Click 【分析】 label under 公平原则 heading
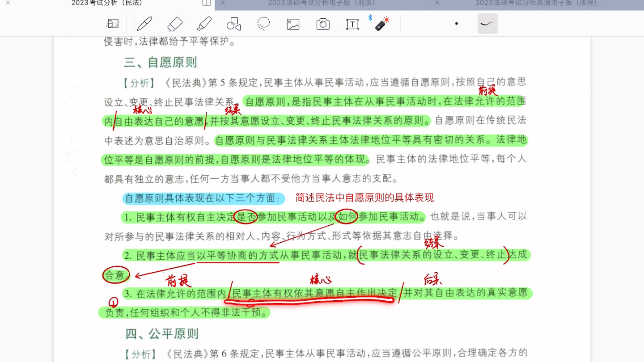 [141, 354]
